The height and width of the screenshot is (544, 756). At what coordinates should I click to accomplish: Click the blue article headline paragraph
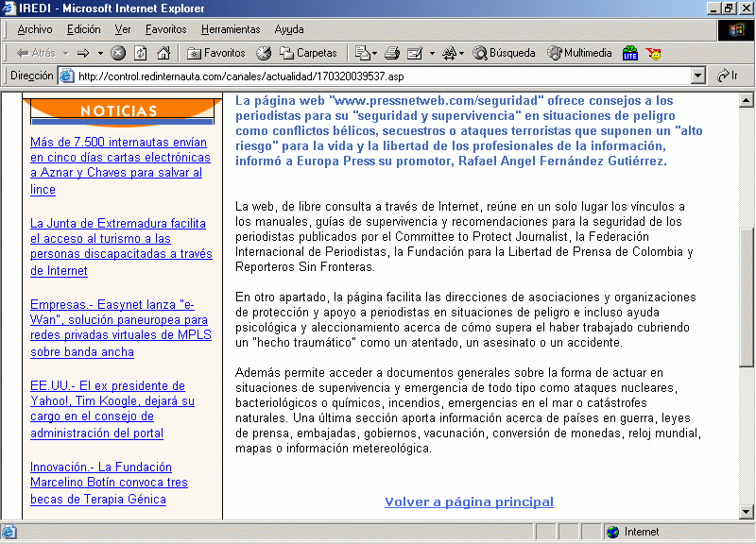pyautogui.click(x=469, y=130)
